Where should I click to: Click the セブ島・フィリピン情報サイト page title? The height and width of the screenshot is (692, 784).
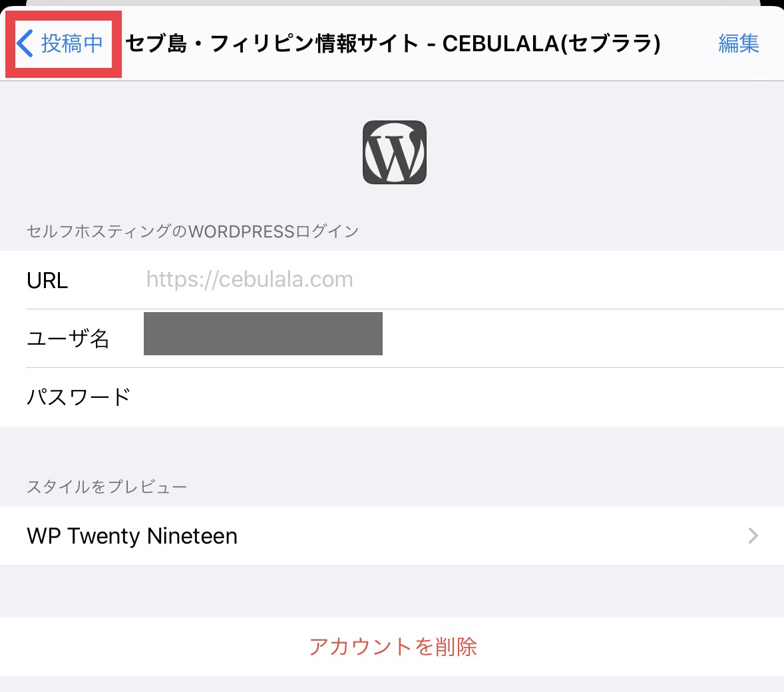272,43
